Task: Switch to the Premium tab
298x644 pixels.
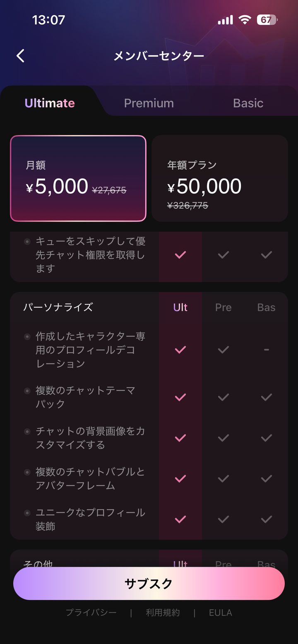Action: click(x=149, y=103)
